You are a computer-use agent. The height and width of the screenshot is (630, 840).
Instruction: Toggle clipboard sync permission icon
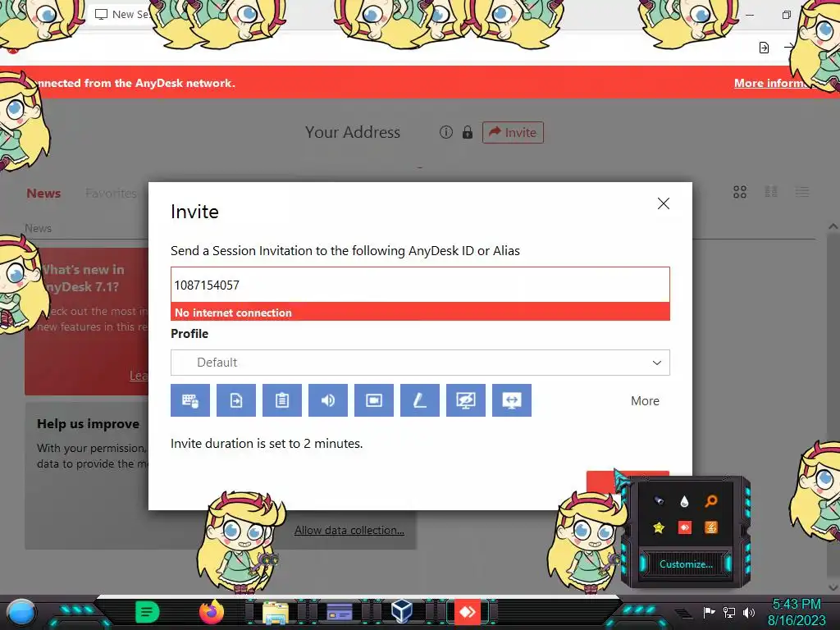(282, 400)
